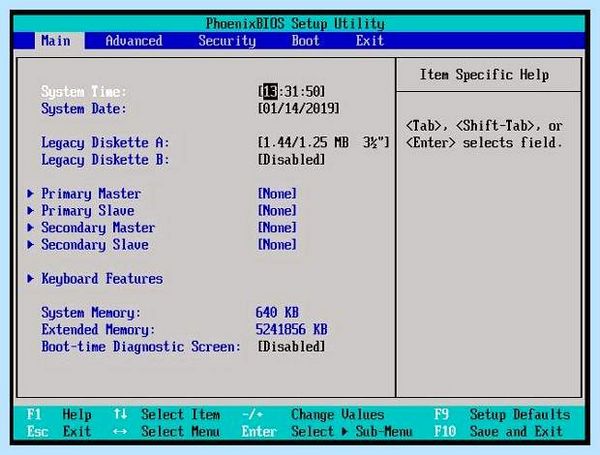
Task: Click the Item Specific Help heading
Action: tap(484, 75)
